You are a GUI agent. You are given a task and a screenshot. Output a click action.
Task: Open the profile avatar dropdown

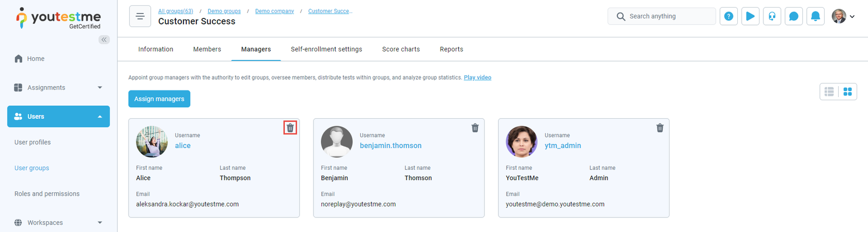click(x=843, y=16)
